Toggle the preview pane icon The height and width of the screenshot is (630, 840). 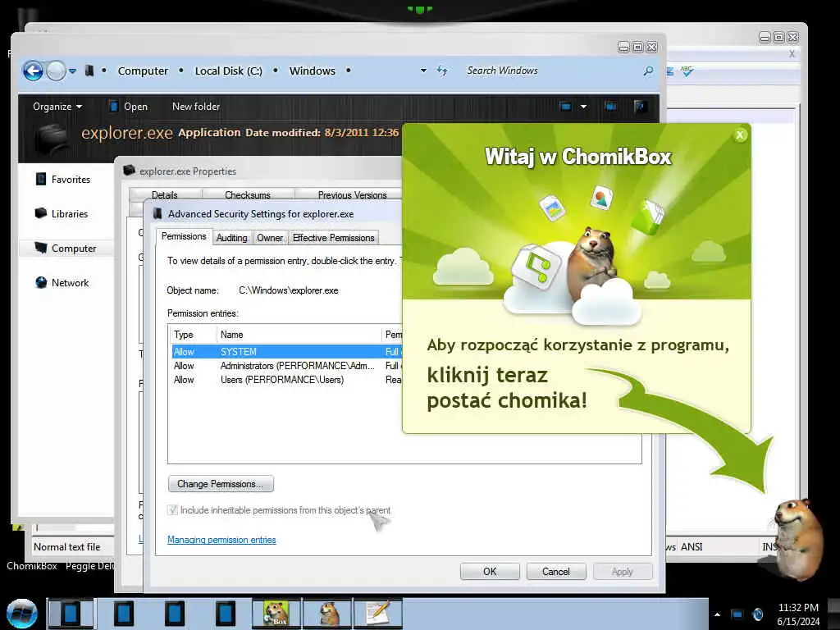tap(610, 106)
